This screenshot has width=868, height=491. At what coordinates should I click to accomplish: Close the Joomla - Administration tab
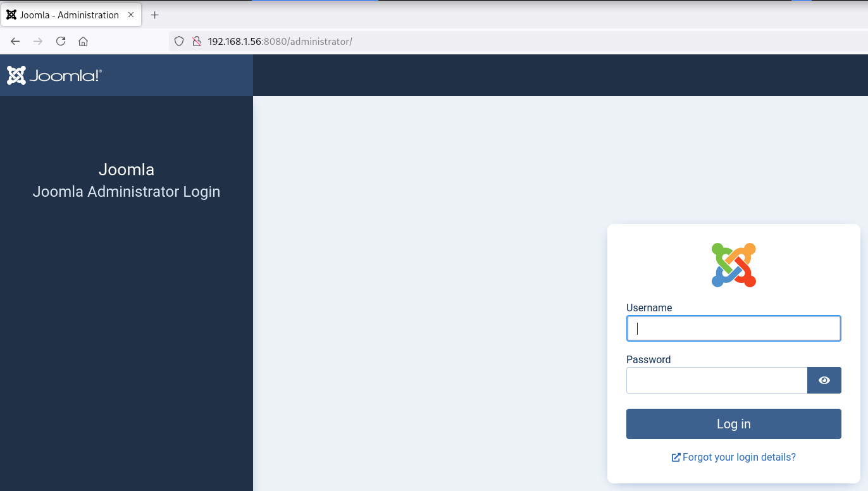131,15
